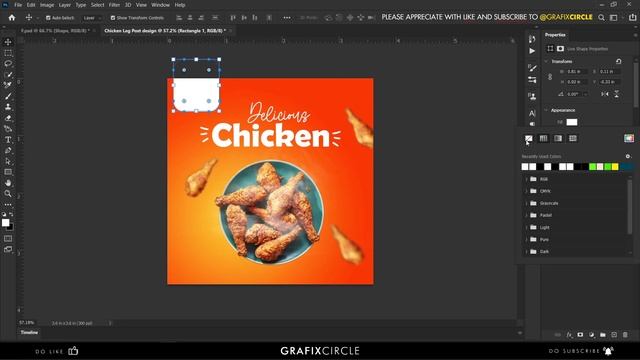The height and width of the screenshot is (360, 640).
Task: Click the swatch list vertical scrollbar
Action: point(630,206)
